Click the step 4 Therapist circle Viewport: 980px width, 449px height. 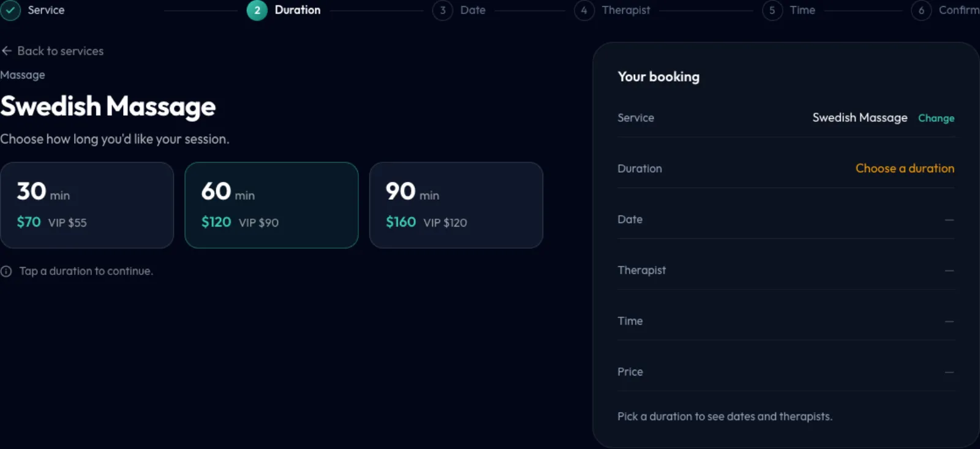tap(584, 10)
